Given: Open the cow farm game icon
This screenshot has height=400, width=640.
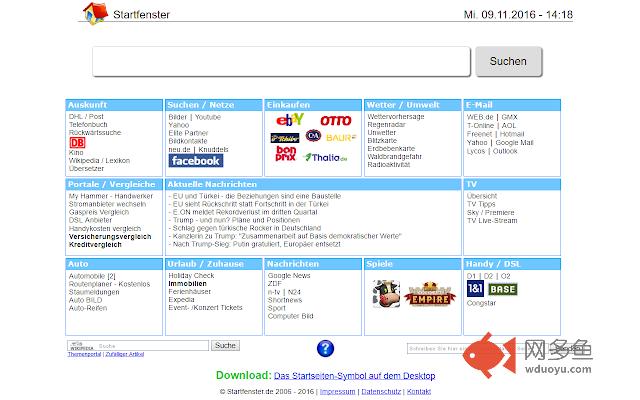Looking at the screenshot, I should point(386,294).
